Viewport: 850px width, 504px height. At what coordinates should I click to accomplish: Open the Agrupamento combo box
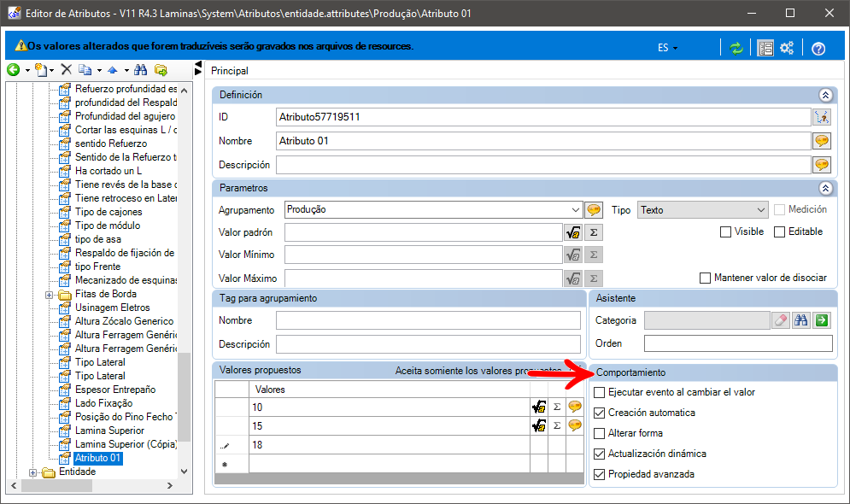coord(434,210)
